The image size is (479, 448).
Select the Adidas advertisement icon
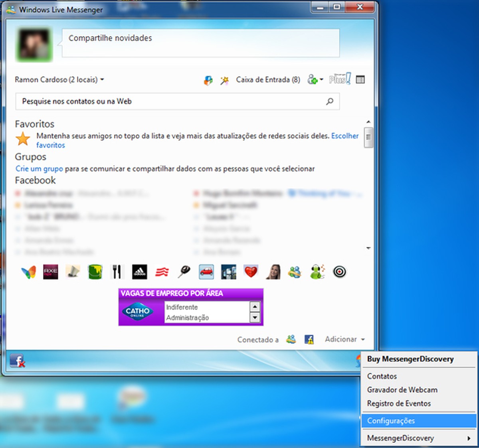139,272
